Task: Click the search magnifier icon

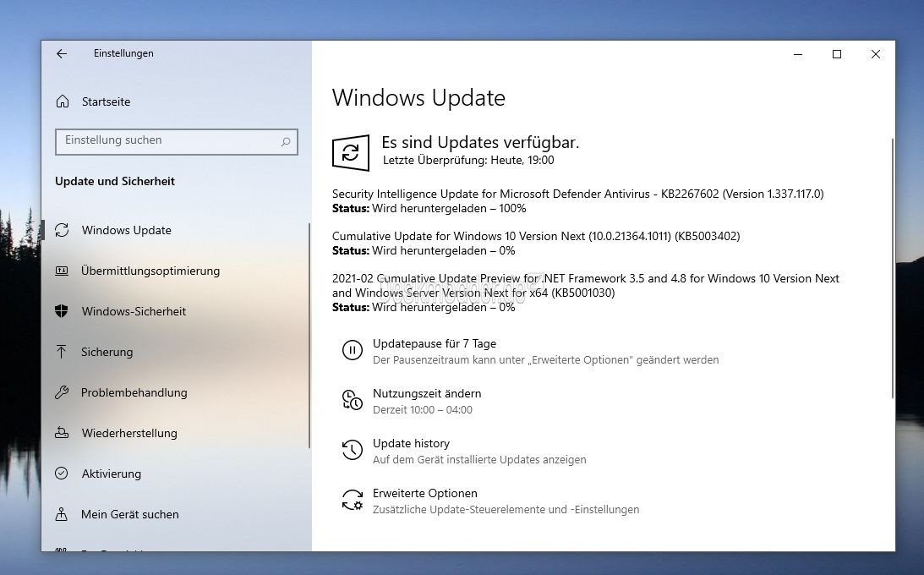Action: point(286,141)
